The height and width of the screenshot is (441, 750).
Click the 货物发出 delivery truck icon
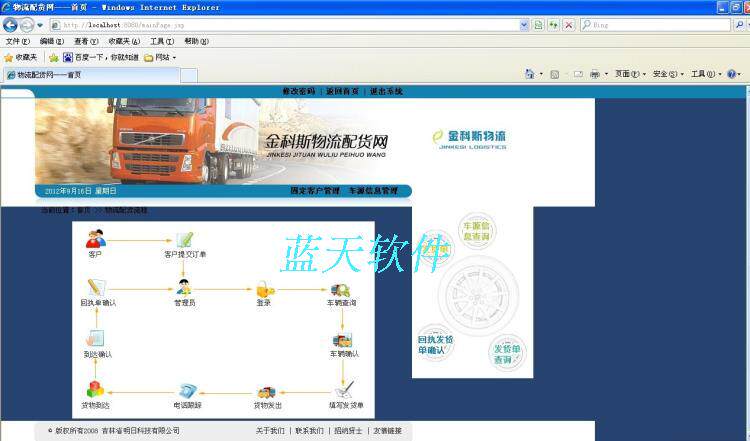pyautogui.click(x=266, y=393)
